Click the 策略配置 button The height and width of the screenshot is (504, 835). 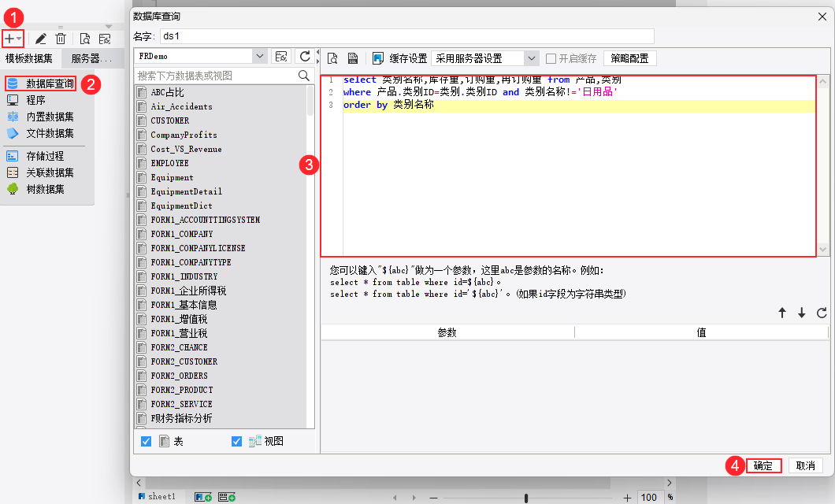coord(630,58)
